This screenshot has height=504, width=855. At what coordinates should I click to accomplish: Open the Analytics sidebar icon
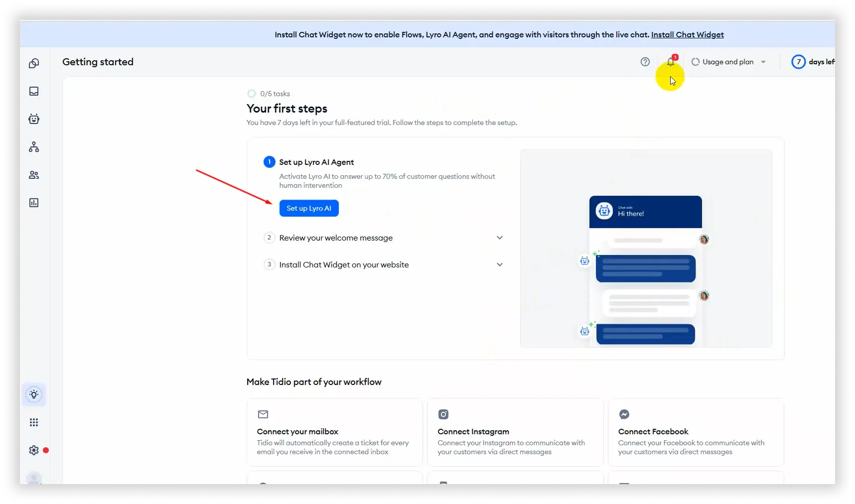click(34, 203)
